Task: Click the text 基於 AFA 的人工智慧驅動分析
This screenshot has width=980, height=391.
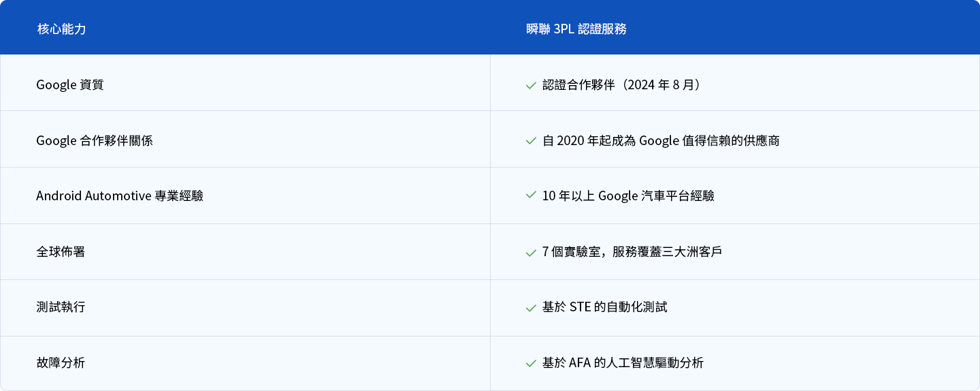Action: click(x=623, y=363)
